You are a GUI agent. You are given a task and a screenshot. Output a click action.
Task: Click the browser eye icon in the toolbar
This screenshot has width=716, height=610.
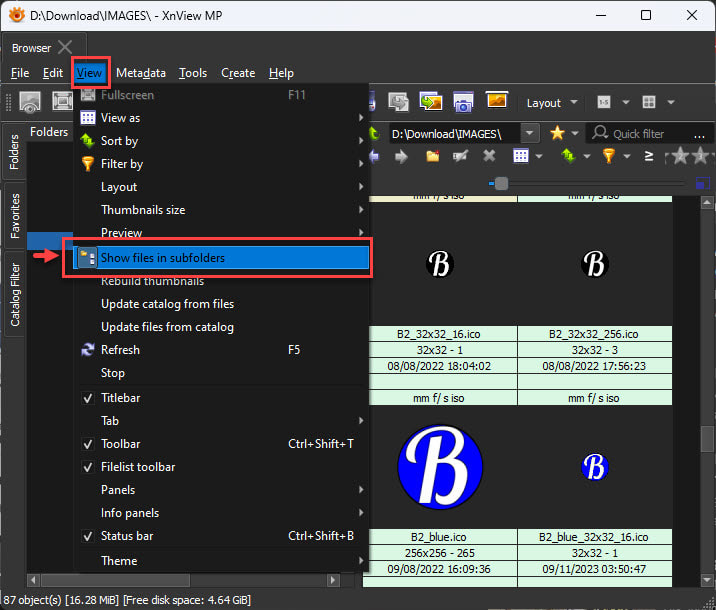pyautogui.click(x=30, y=101)
